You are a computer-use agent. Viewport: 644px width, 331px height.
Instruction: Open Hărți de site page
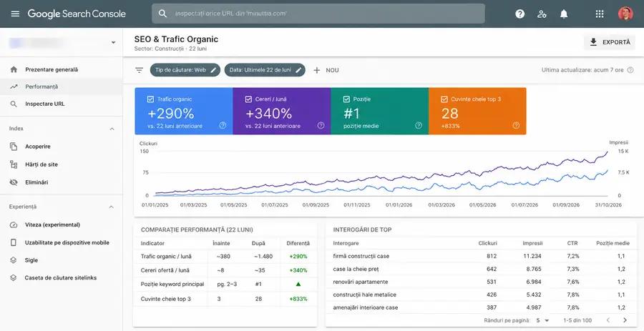click(x=62, y=164)
